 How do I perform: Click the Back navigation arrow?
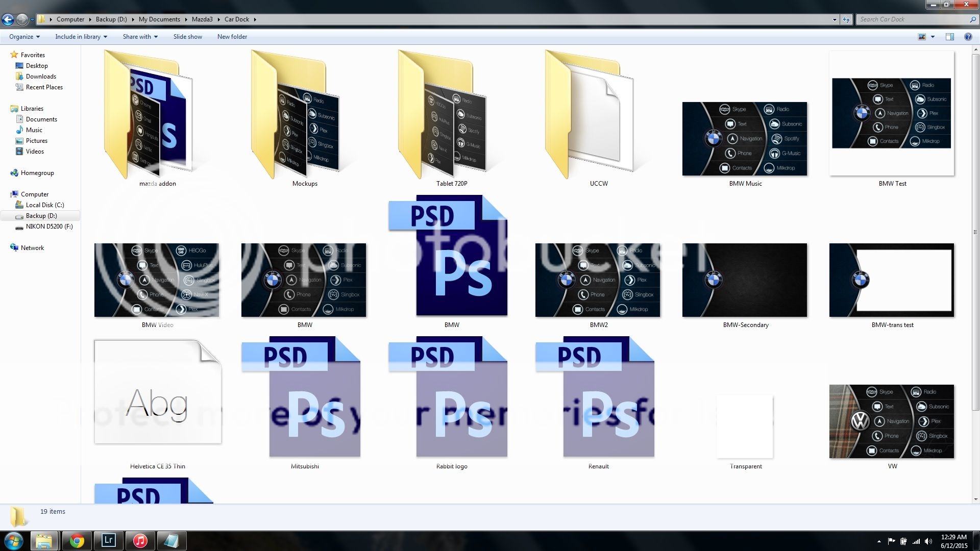point(8,19)
